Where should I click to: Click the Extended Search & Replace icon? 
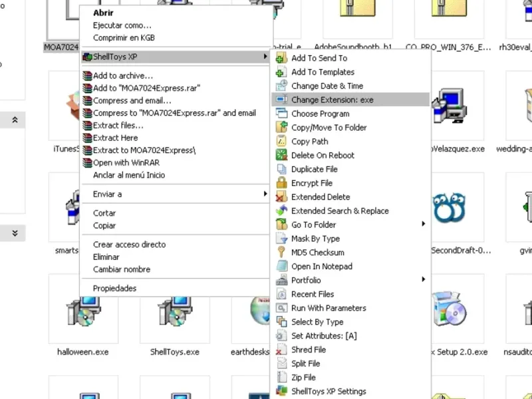281,211
